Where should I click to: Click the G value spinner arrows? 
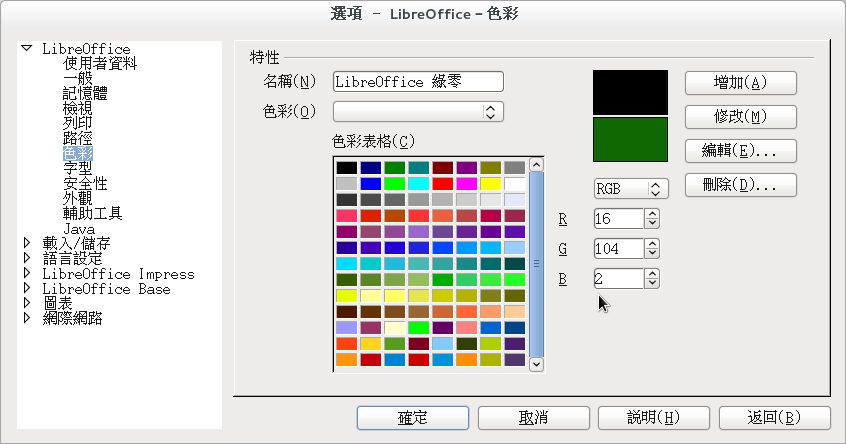[652, 249]
